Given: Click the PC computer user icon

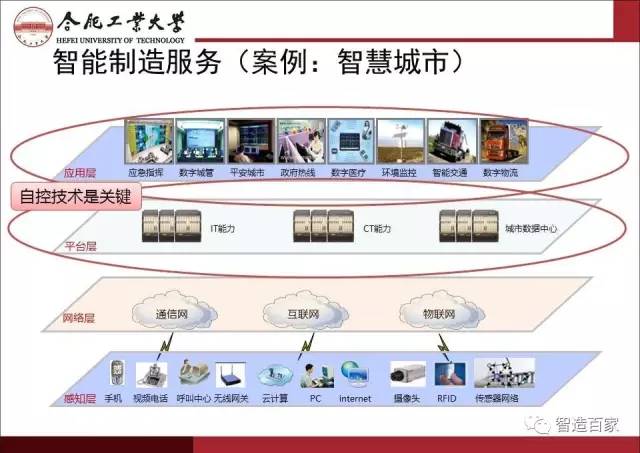Looking at the screenshot, I should [x=314, y=375].
